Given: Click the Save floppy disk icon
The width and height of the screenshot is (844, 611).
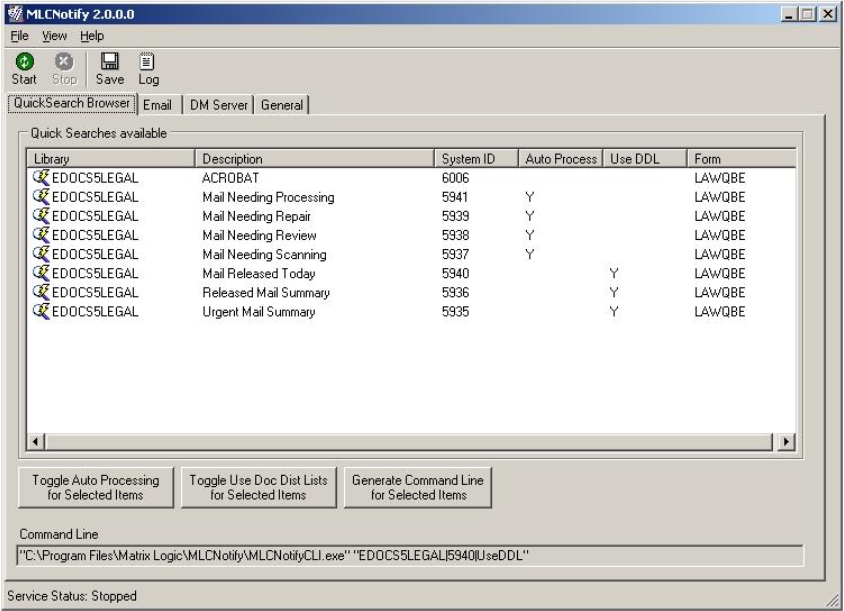Looking at the screenshot, I should (110, 61).
